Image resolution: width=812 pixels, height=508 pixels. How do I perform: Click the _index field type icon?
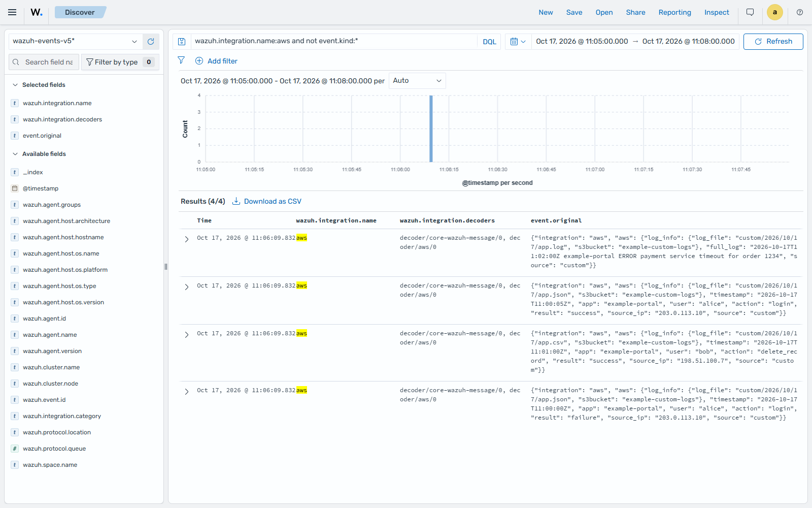tap(15, 172)
